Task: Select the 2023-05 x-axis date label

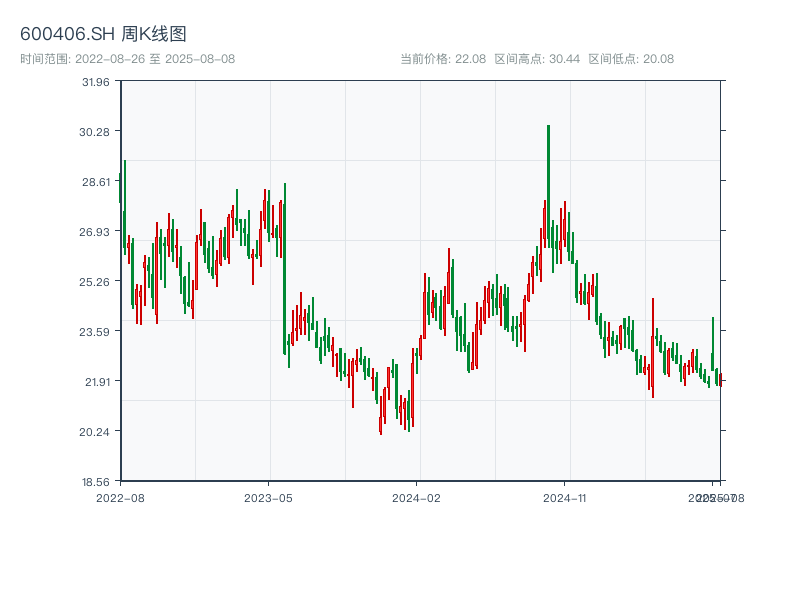Action: pos(268,497)
